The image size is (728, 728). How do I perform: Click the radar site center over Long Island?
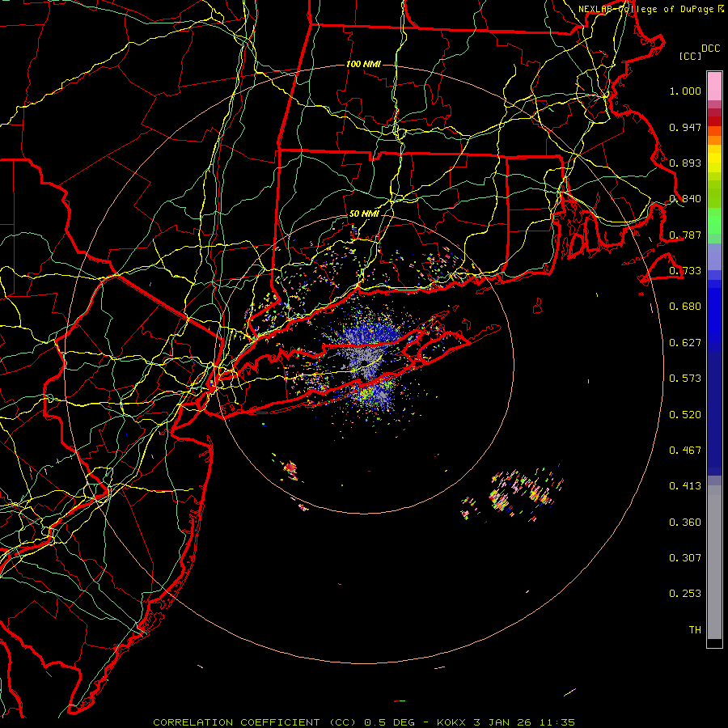click(x=365, y=363)
